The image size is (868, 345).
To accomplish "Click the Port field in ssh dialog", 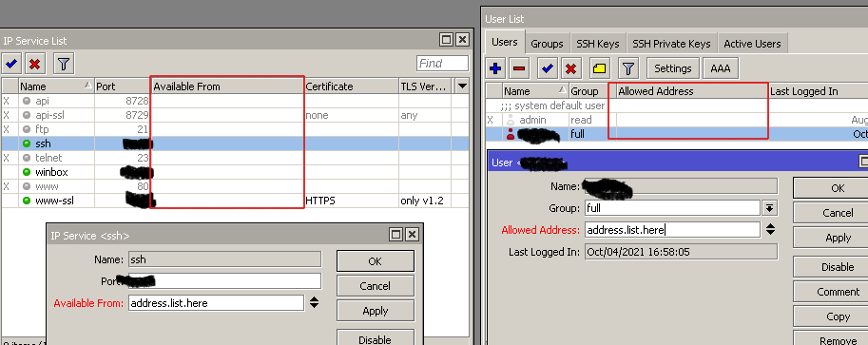I will point(224,280).
